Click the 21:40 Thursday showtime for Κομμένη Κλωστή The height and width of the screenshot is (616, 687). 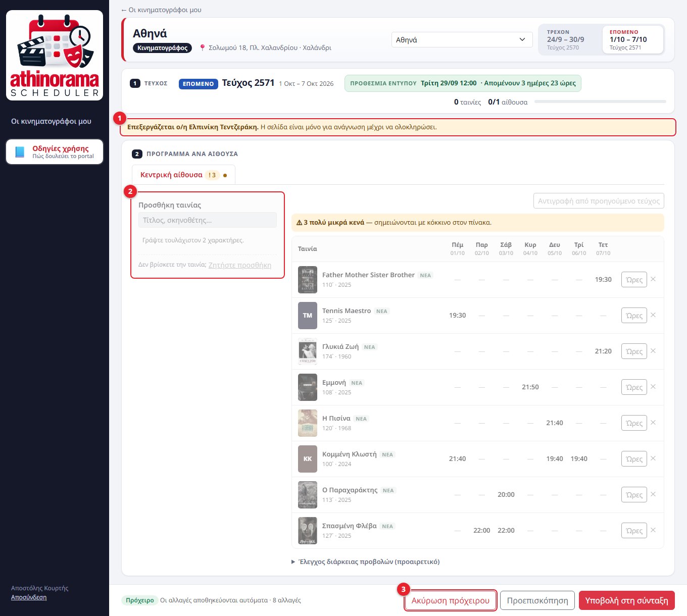pos(458,459)
